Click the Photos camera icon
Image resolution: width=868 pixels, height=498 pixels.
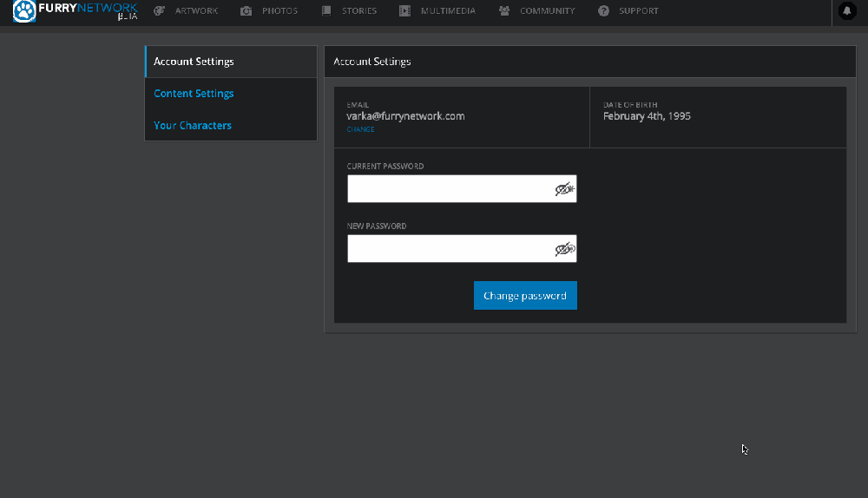[x=247, y=11]
